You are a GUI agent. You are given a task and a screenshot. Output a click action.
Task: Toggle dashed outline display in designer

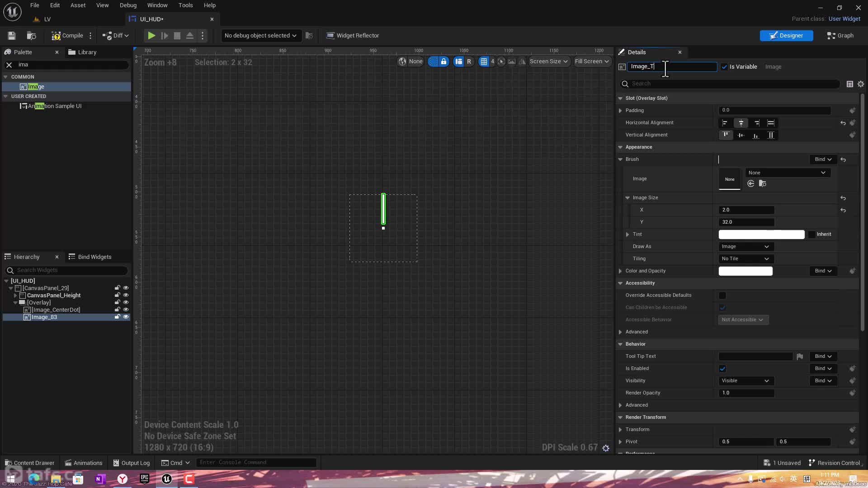click(x=433, y=61)
